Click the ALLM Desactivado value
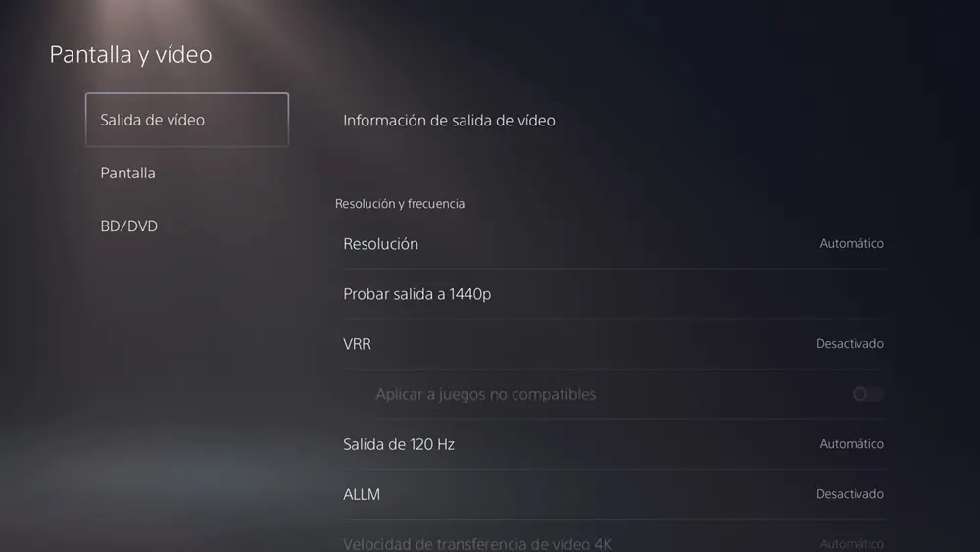This screenshot has width=980, height=552. click(x=850, y=494)
